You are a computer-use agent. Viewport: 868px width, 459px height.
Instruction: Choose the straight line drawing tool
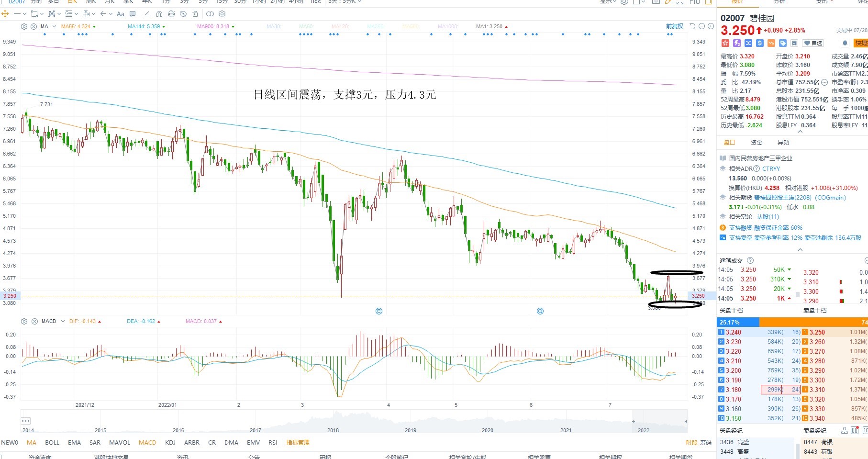tap(17, 14)
